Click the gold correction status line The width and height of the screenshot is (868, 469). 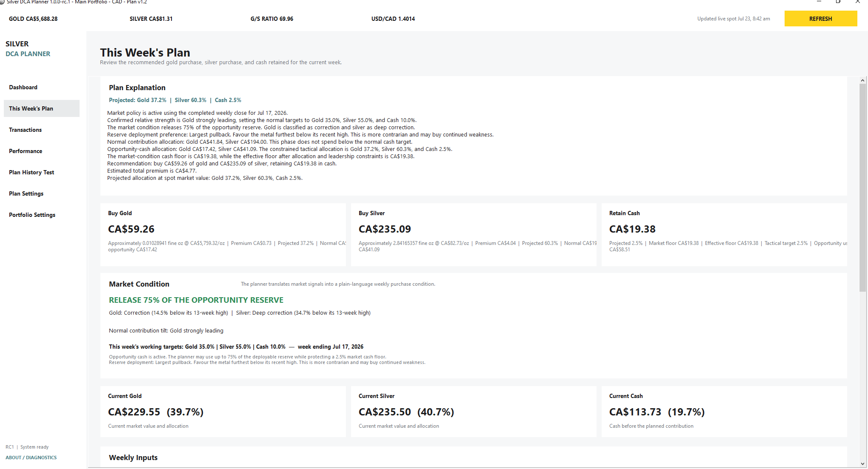coord(168,313)
